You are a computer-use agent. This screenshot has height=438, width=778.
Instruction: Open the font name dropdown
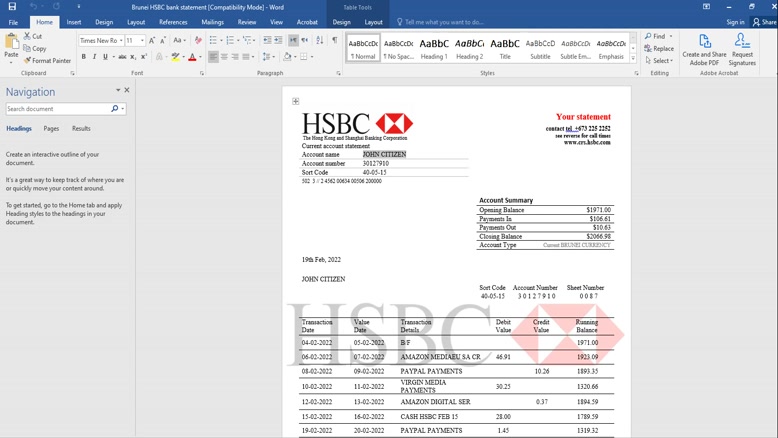point(120,41)
